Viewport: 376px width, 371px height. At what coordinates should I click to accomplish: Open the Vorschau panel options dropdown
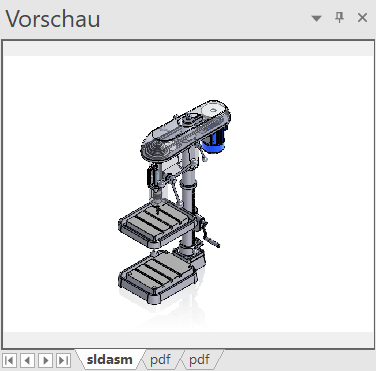[316, 18]
